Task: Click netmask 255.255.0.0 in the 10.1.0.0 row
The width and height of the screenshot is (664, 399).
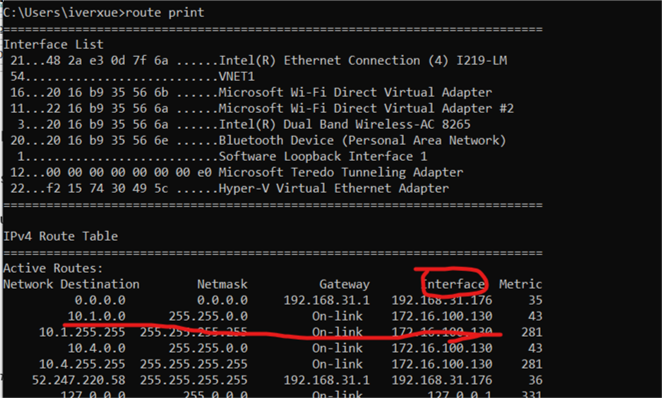Action: (x=208, y=316)
